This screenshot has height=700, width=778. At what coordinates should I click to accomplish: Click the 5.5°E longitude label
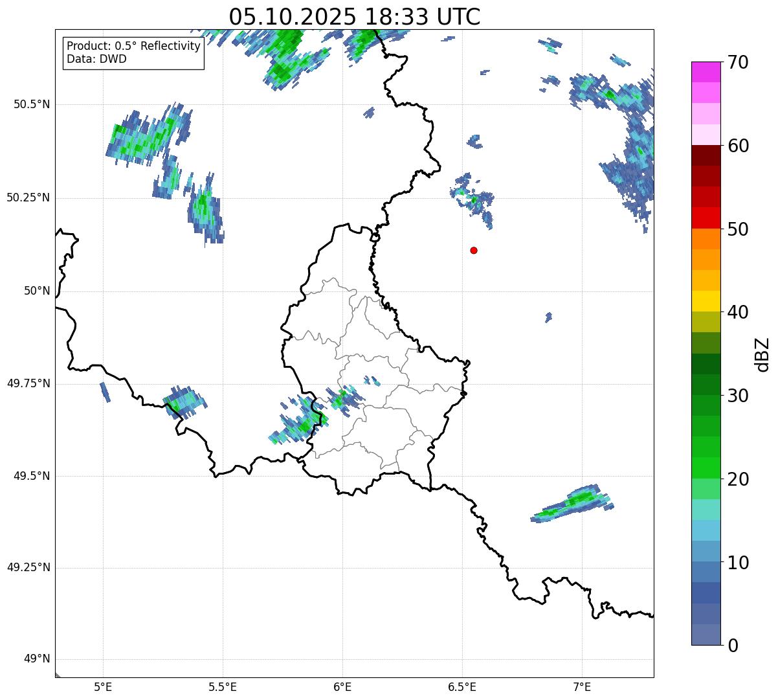223,686
